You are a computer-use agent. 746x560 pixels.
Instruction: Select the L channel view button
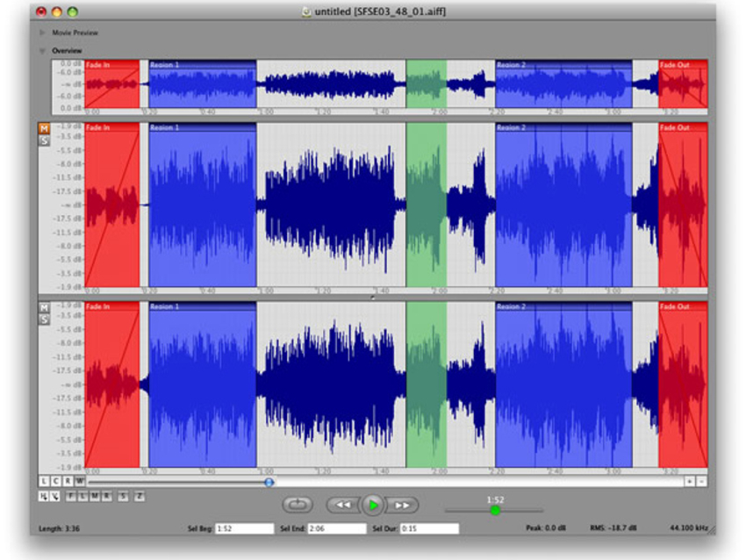point(44,482)
